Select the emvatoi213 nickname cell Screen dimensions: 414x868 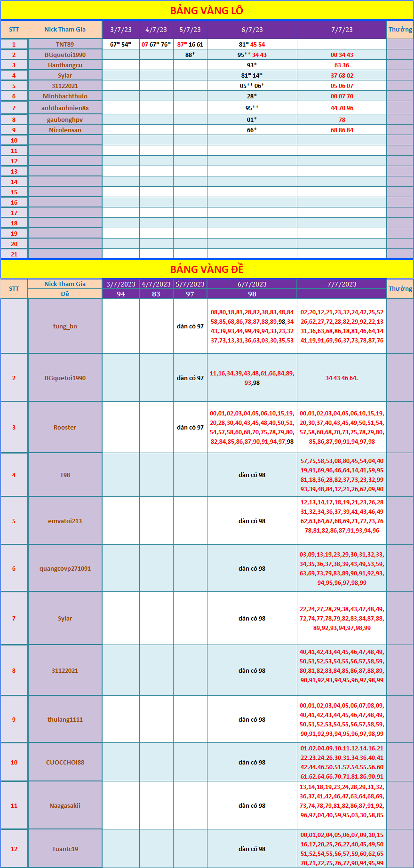tap(65, 521)
